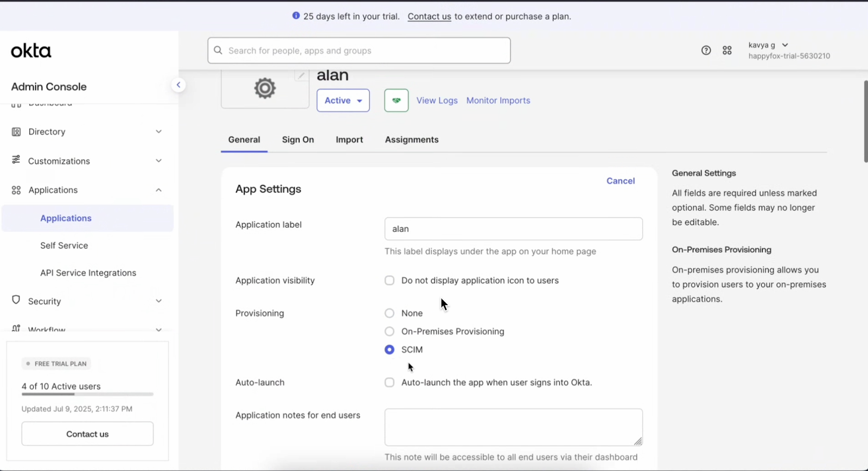Open the apps grid icon in header
This screenshot has width=868, height=471.
pos(727,50)
